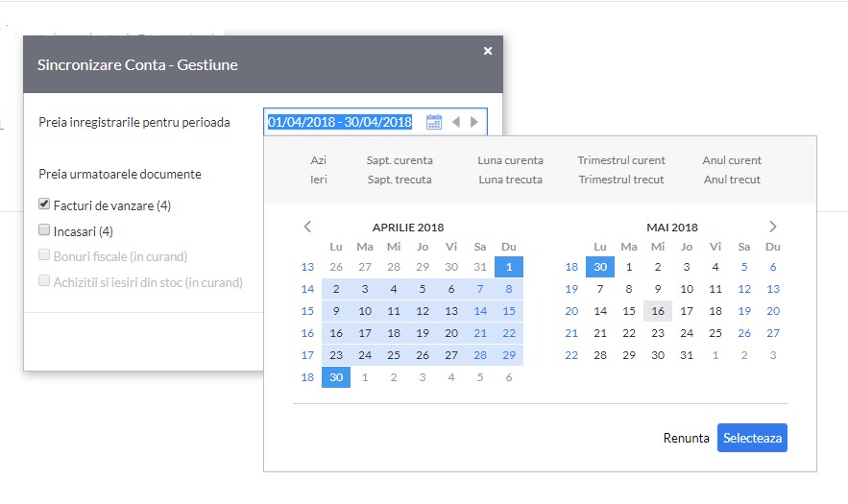
Task: Pick April 30 in the left calendar
Action: click(x=336, y=377)
